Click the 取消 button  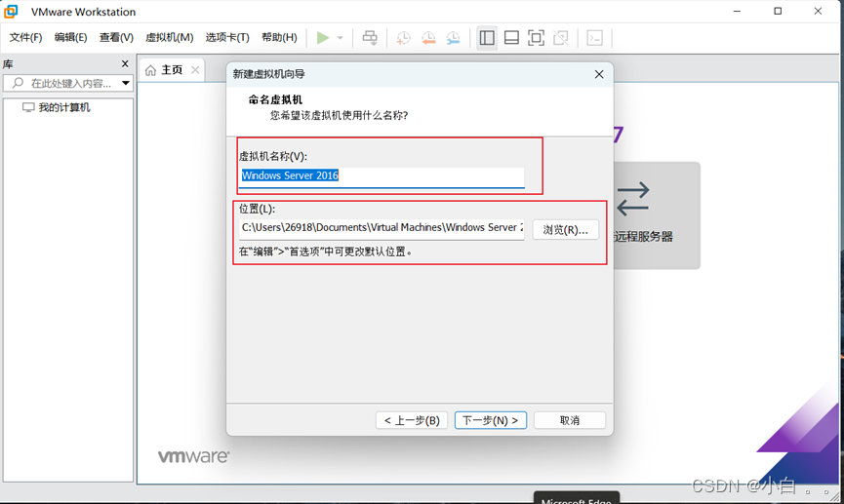pyautogui.click(x=570, y=420)
